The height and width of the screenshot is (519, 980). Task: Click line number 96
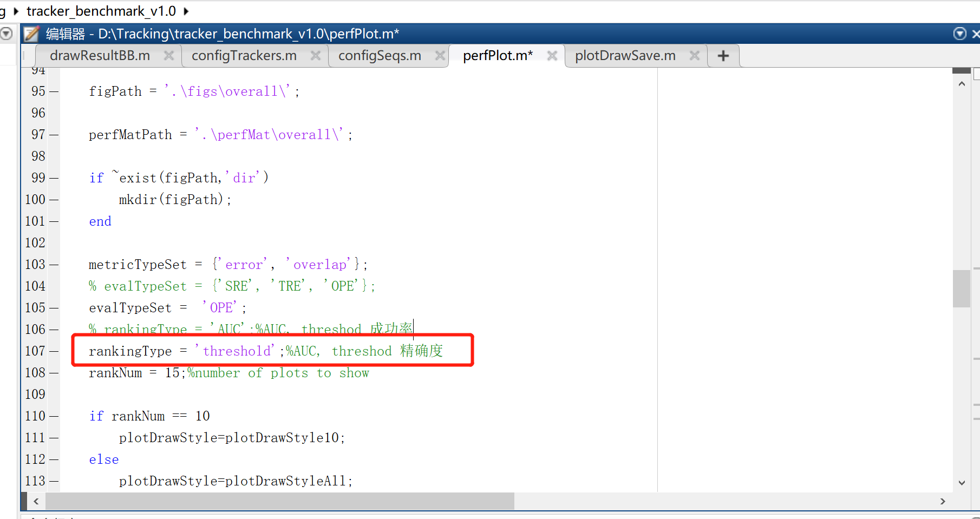(x=38, y=113)
